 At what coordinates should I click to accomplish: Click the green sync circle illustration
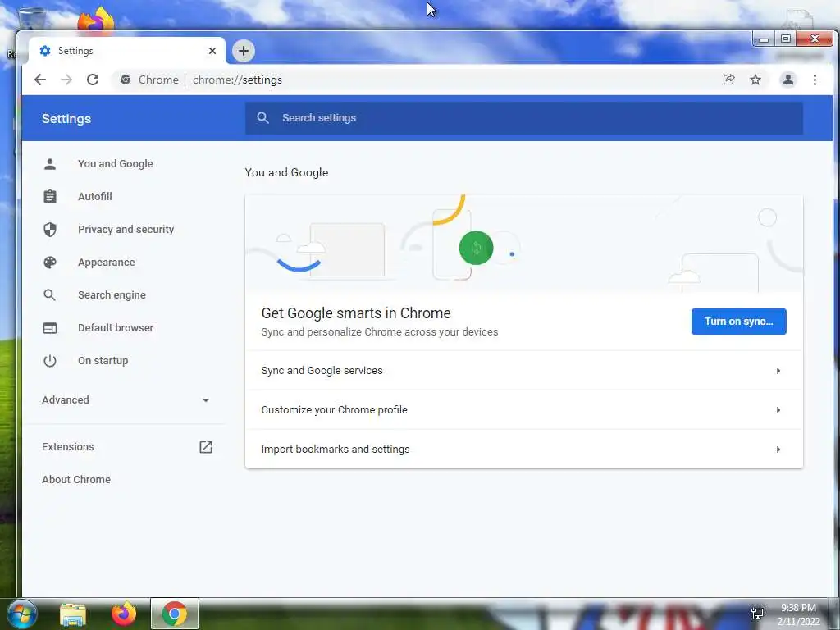coord(477,248)
